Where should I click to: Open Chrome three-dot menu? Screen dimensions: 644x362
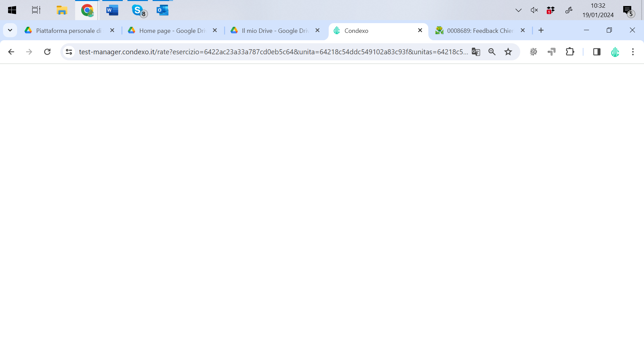[633, 52]
